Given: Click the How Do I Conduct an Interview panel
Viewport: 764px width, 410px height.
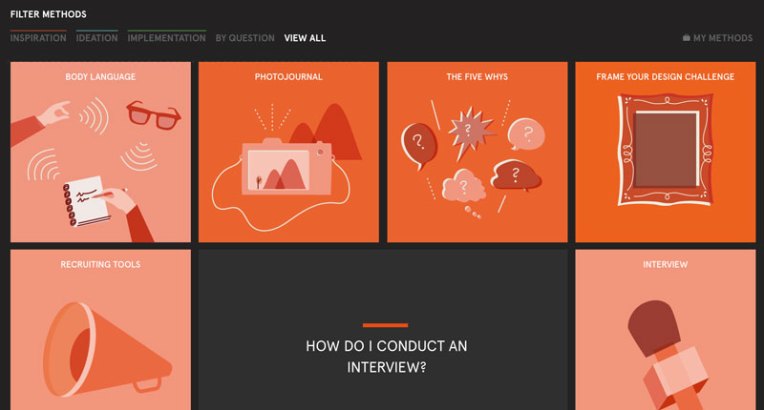Looking at the screenshot, I should point(383,330).
